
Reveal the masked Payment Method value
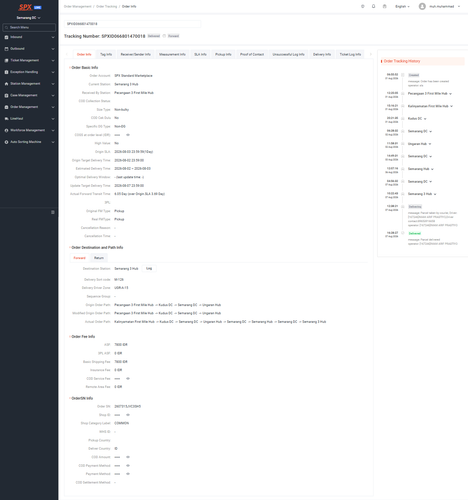[x=128, y=474]
